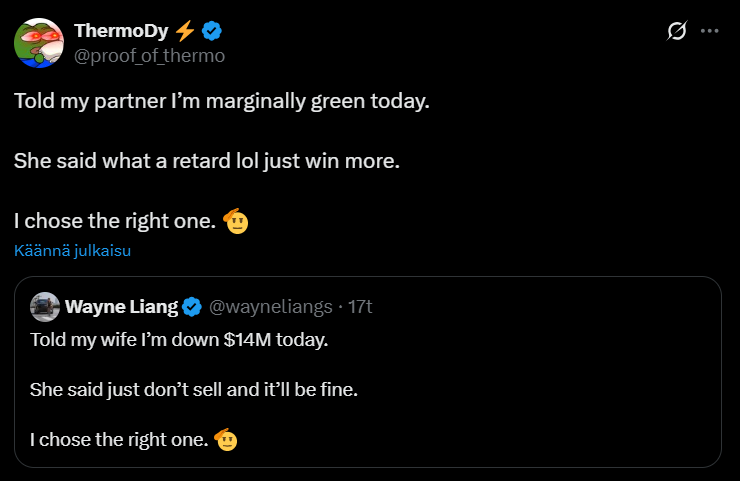This screenshot has width=740, height=481.
Task: Click Wayne Liang's small avatar
Action: tap(44, 306)
